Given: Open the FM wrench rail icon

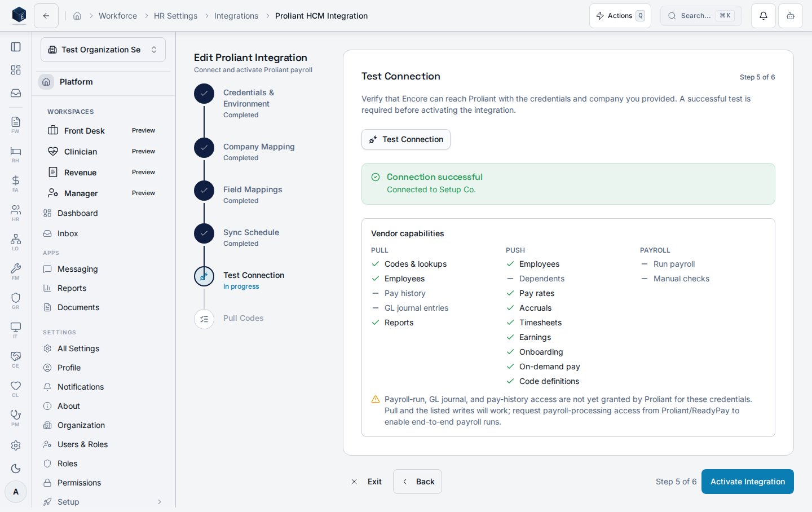Looking at the screenshot, I should click(x=16, y=271).
